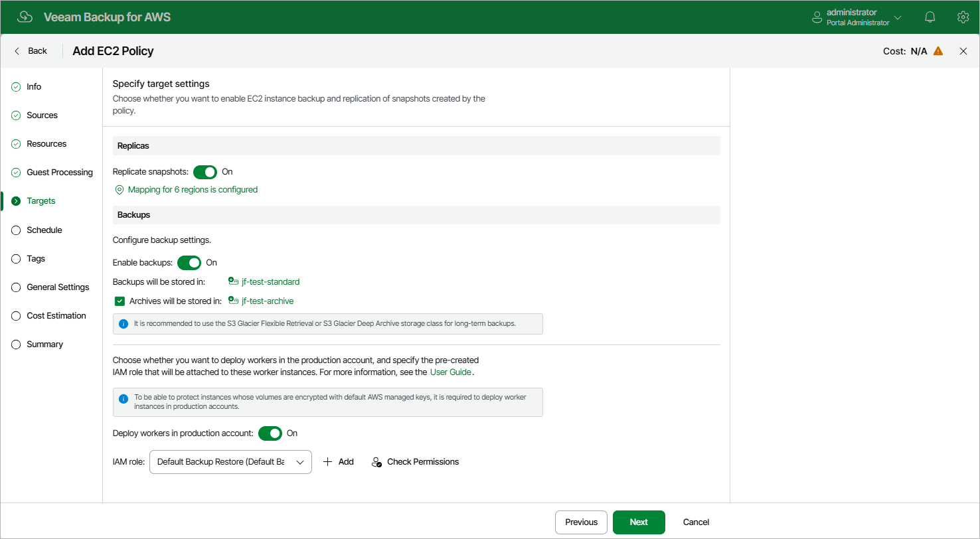Viewport: 980px width, 539px height.
Task: Open the jf-test-archive repository link
Action: coord(268,301)
